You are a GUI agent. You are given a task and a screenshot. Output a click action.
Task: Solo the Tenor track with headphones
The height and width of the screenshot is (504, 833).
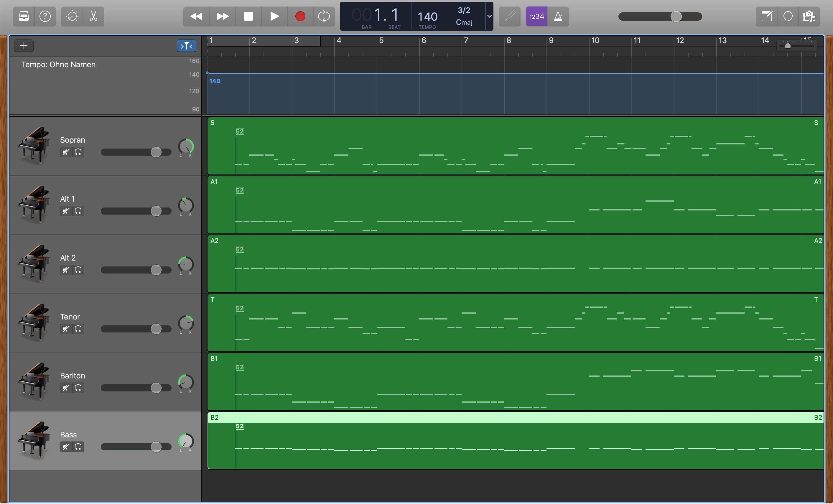(78, 329)
